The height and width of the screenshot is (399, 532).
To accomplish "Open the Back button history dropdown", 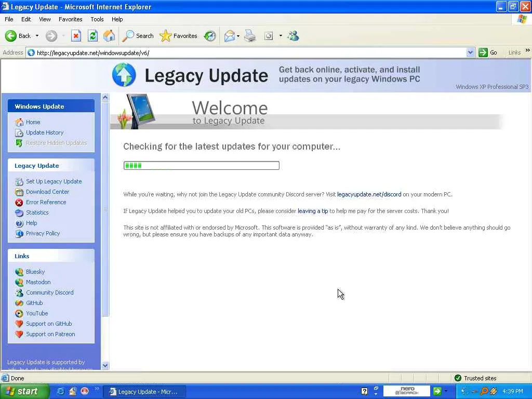I will (37, 36).
